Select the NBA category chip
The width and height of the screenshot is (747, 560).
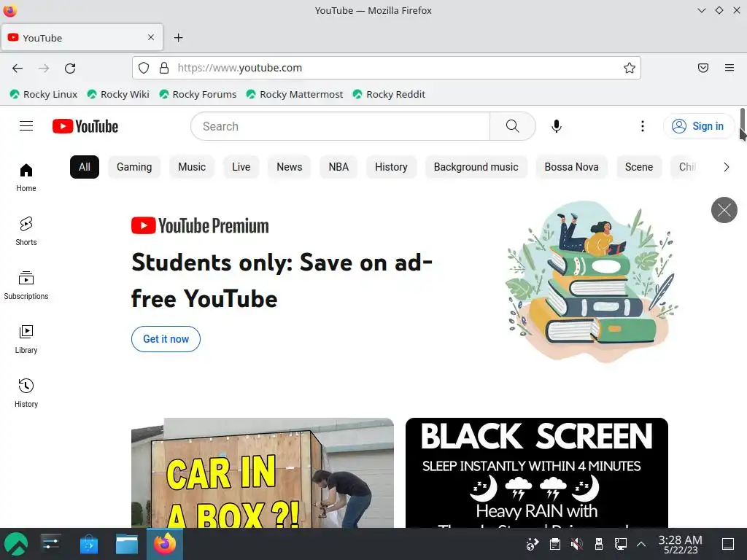[338, 167]
